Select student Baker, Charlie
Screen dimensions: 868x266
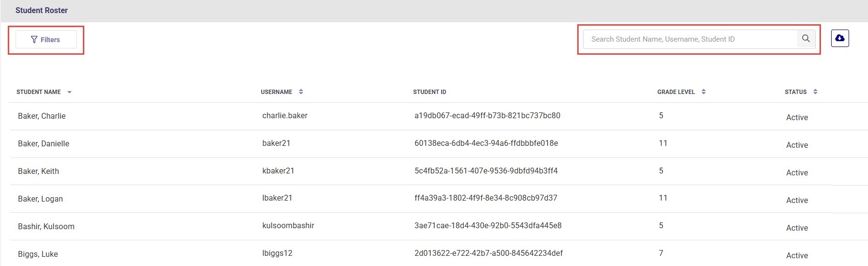(42, 116)
